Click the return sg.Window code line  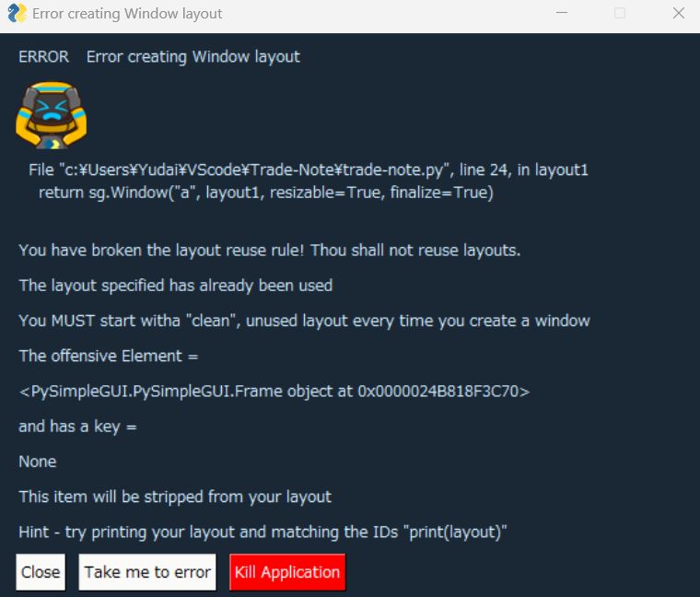click(x=266, y=193)
